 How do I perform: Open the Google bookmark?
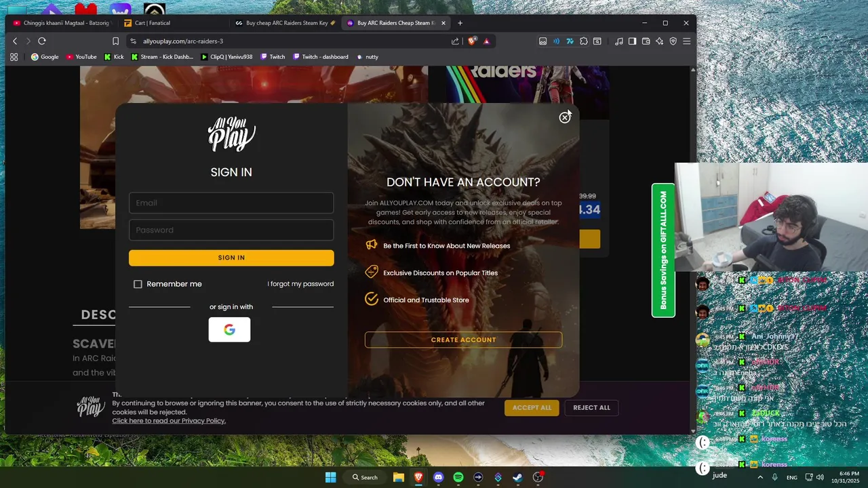tap(45, 57)
